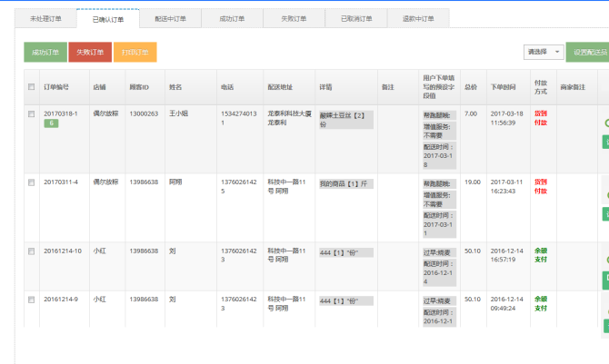
Task: Click the orange 打印订单 button
Action: coord(135,53)
